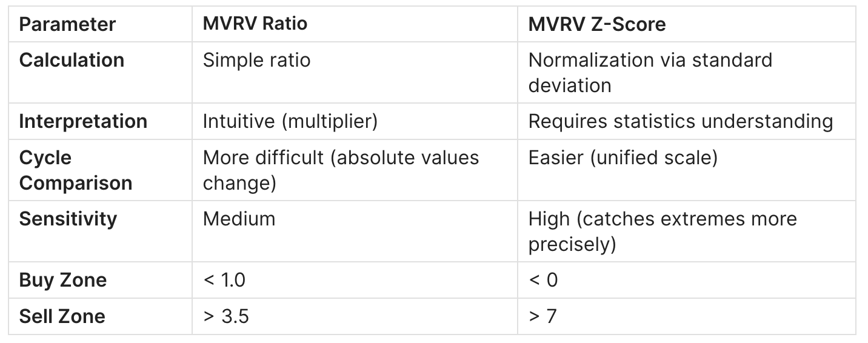
Task: Click the Calculation row label
Action: click(72, 61)
